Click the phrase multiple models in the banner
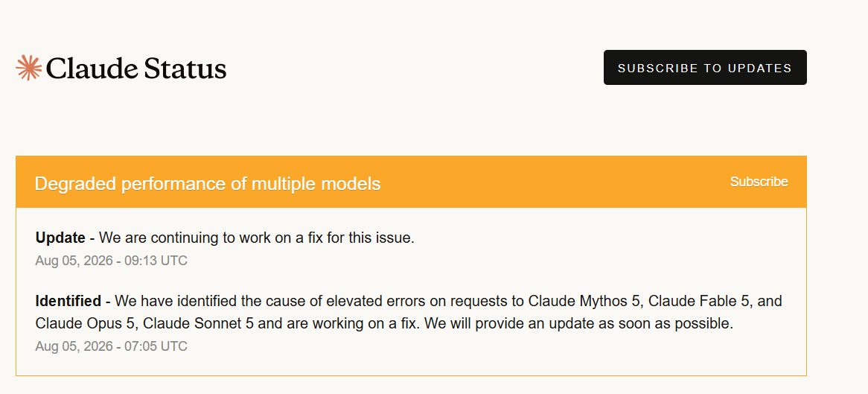The height and width of the screenshot is (394, 868). click(316, 183)
